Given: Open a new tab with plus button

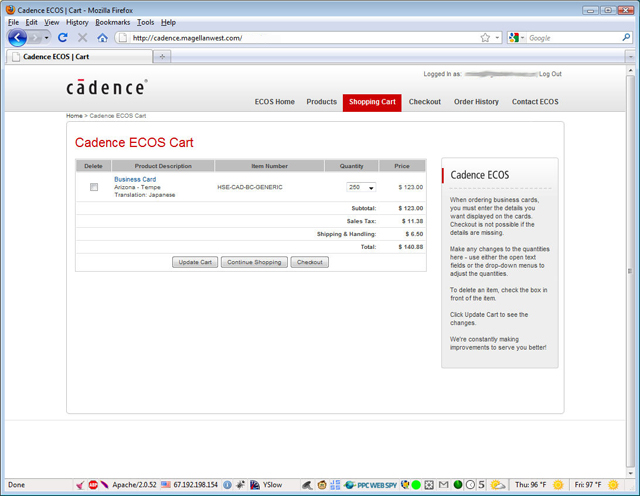Looking at the screenshot, I should tap(162, 56).
